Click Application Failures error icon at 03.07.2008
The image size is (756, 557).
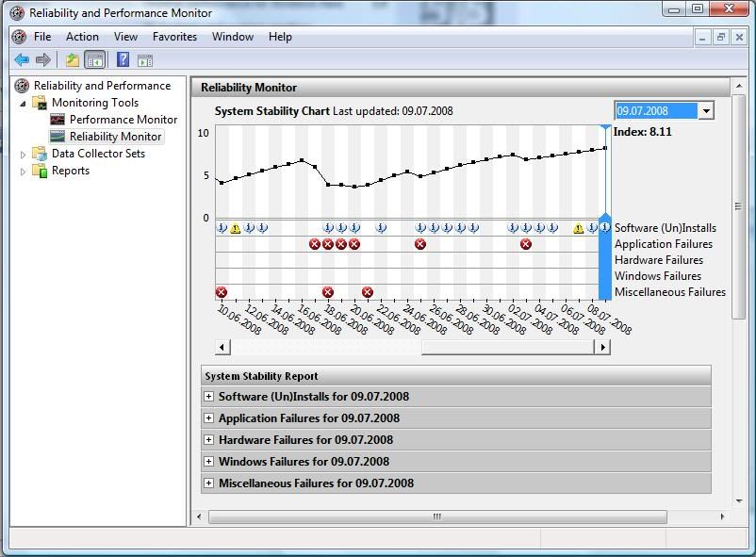526,244
